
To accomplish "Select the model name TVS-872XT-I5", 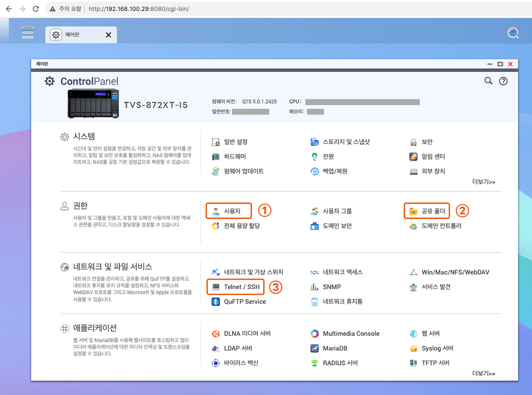I will (156, 105).
